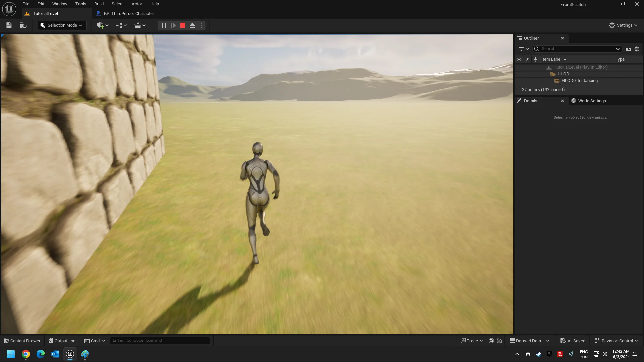Open the Build menu
The image size is (644, 362).
click(99, 4)
